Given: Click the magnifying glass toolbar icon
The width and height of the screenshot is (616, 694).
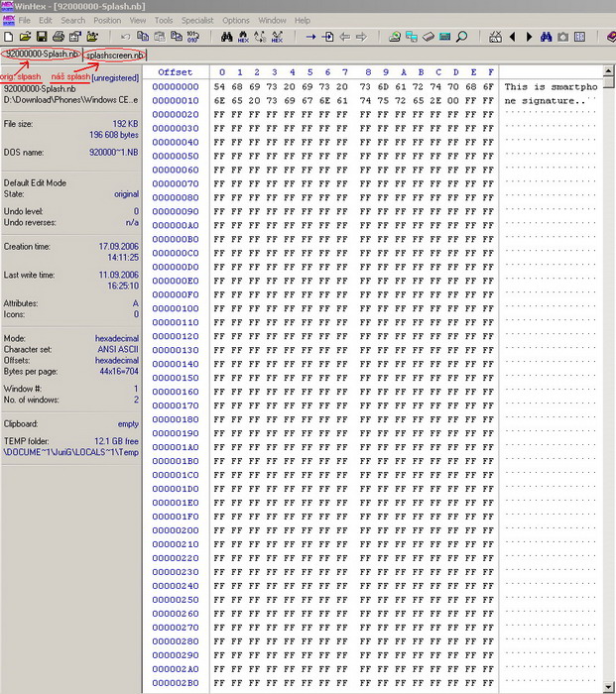Looking at the screenshot, I should pyautogui.click(x=462, y=37).
